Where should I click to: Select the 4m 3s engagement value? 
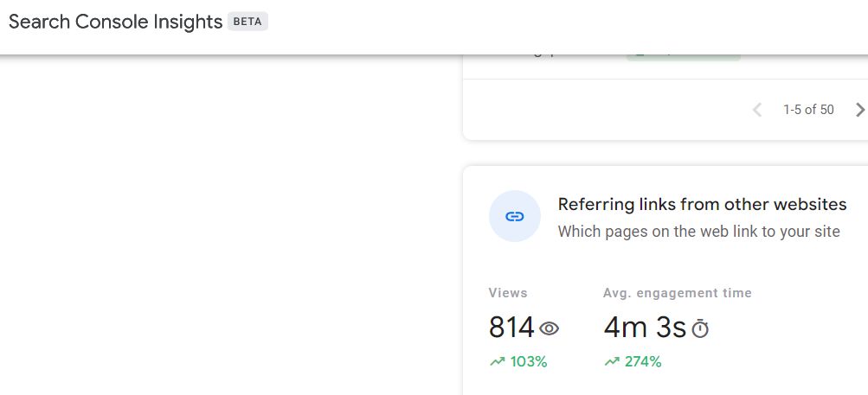pos(644,328)
